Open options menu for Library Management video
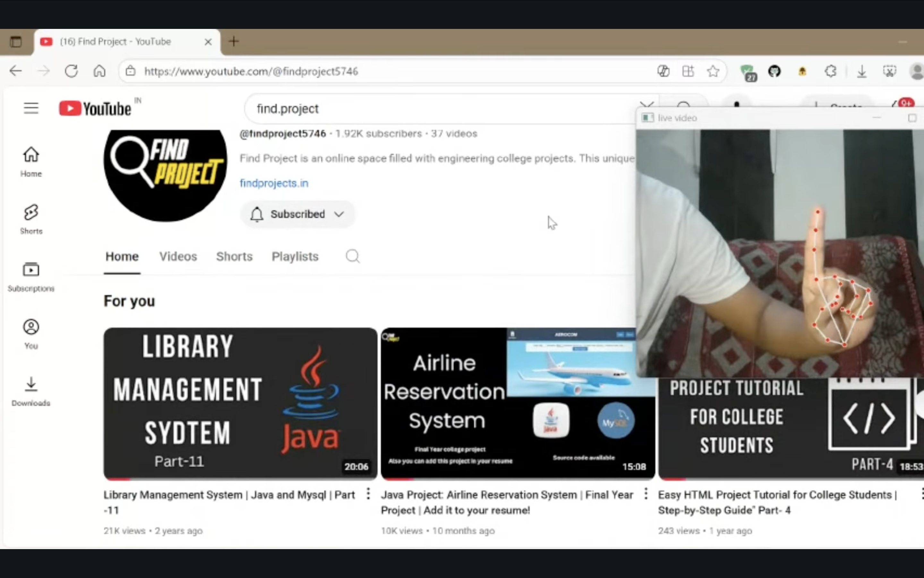 point(368,494)
